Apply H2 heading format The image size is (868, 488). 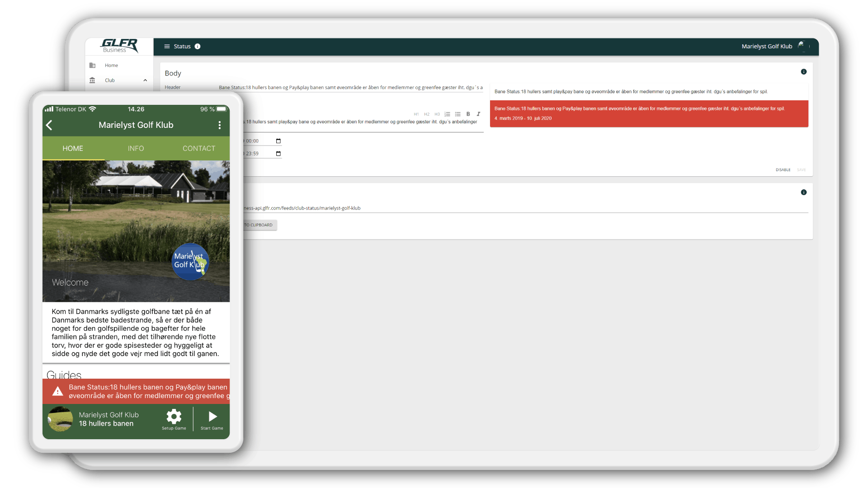pos(426,114)
